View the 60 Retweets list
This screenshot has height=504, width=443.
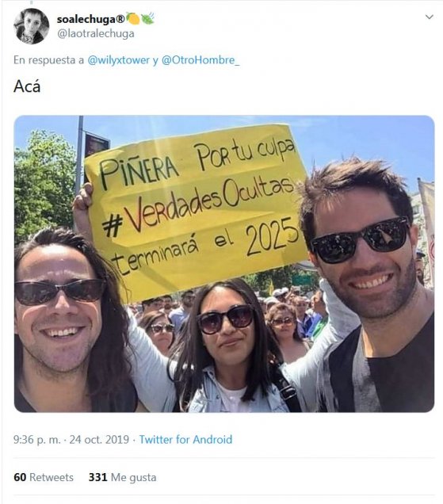[44, 477]
